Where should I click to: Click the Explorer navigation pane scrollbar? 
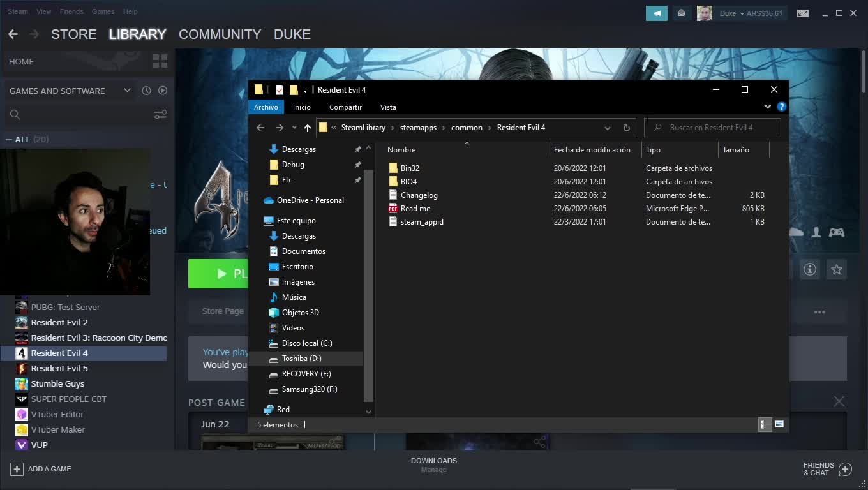point(368,286)
